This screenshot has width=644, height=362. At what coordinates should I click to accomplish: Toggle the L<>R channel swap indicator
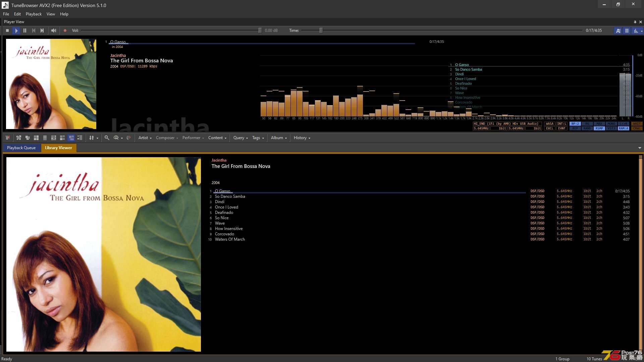click(x=624, y=124)
